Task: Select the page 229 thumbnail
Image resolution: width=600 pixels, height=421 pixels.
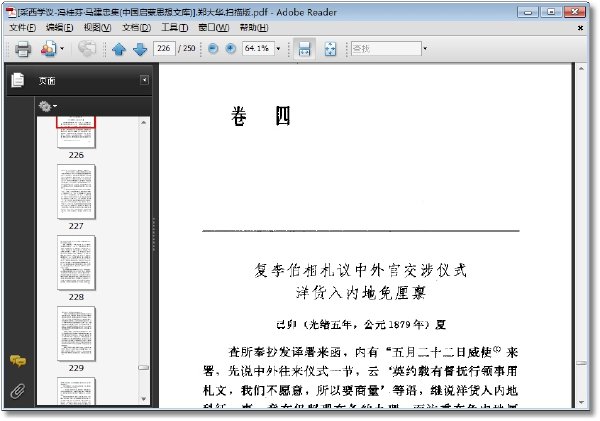Action: pyautogui.click(x=76, y=333)
